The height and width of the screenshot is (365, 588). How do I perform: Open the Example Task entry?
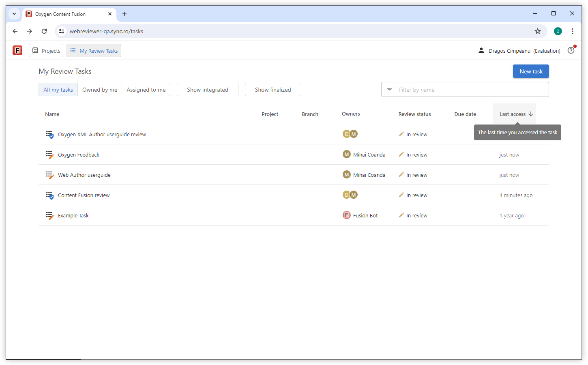73,216
